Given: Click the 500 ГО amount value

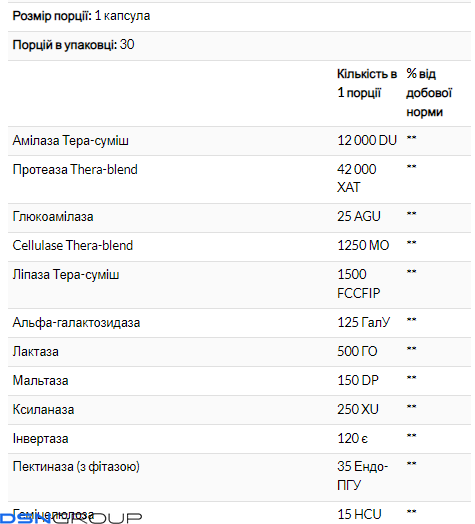Looking at the screenshot, I should 357,351.
